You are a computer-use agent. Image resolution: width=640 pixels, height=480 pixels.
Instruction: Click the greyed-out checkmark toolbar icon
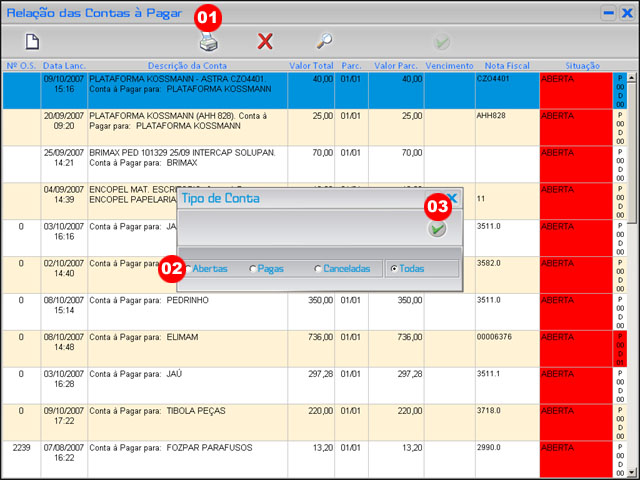441,42
